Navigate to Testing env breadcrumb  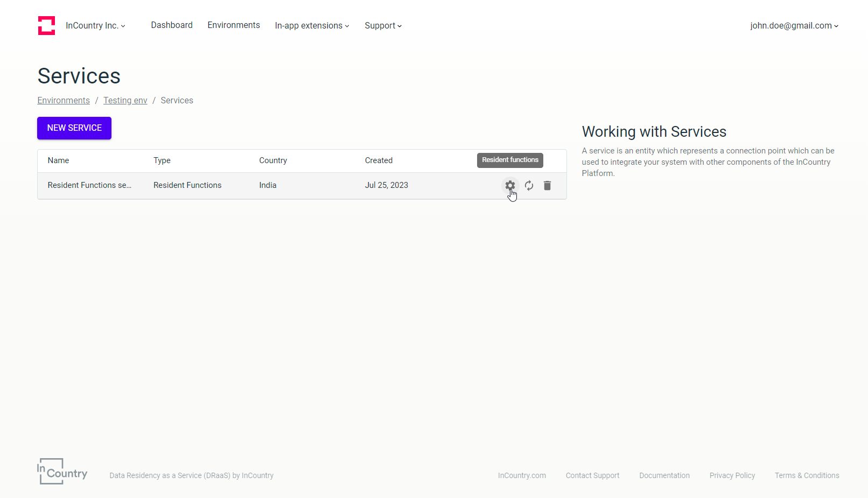pos(125,101)
